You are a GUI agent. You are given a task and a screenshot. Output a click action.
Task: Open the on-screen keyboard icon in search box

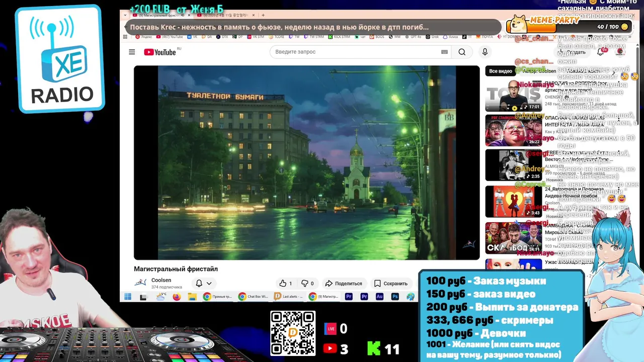[x=444, y=52]
